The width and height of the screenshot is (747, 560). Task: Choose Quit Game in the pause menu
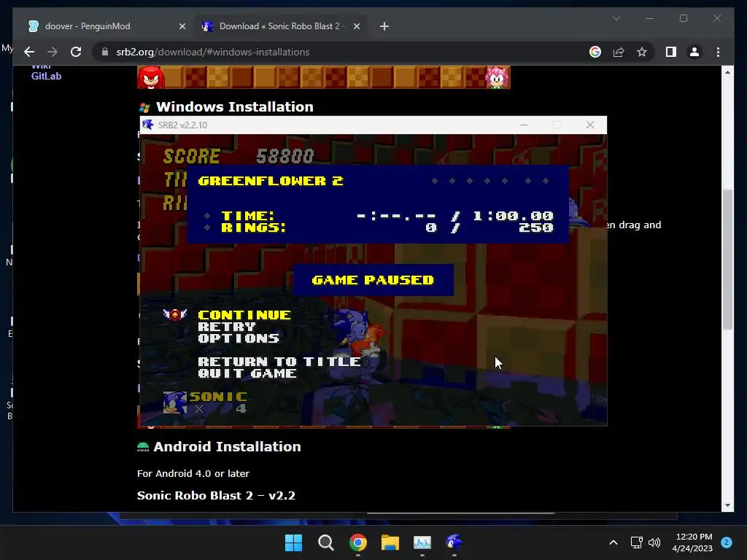coord(247,373)
